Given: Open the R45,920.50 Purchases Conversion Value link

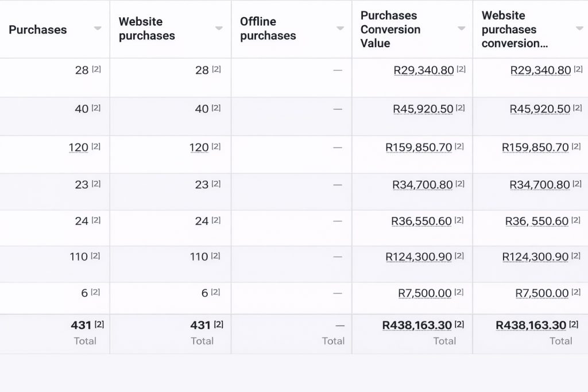Looking at the screenshot, I should (423, 109).
